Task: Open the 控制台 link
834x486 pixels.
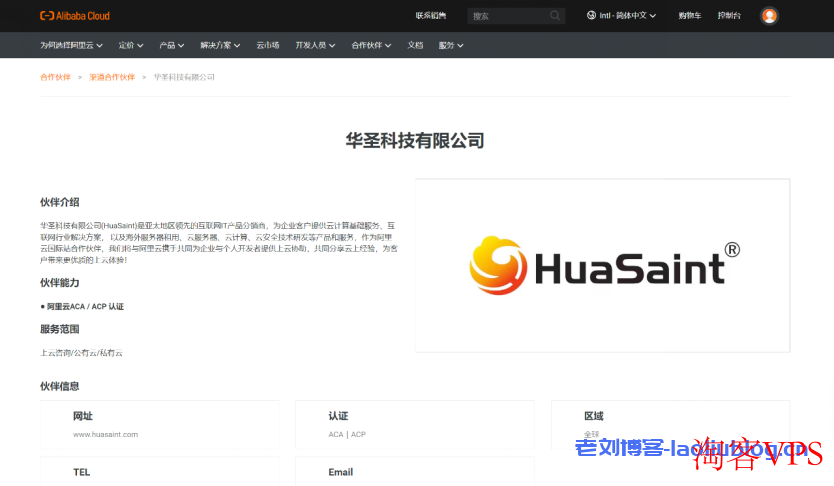Action: pyautogui.click(x=729, y=15)
